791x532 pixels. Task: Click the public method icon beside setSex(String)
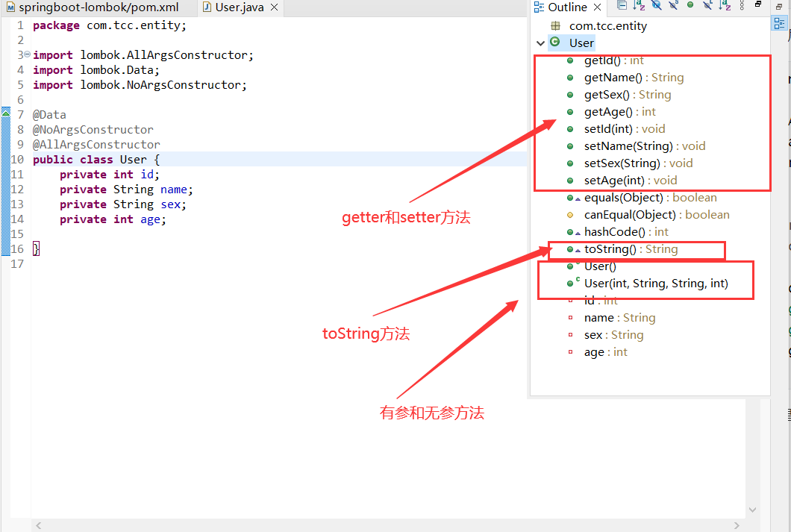(570, 163)
